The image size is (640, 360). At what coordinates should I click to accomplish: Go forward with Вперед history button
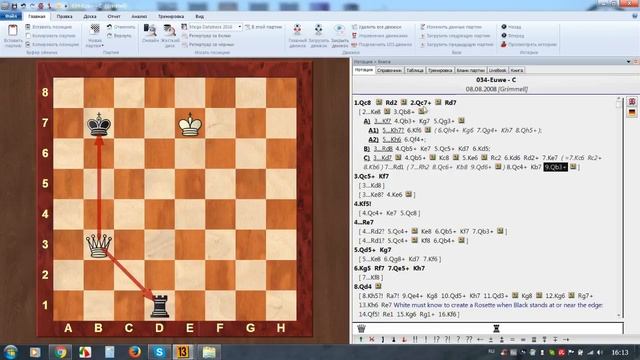(x=513, y=36)
